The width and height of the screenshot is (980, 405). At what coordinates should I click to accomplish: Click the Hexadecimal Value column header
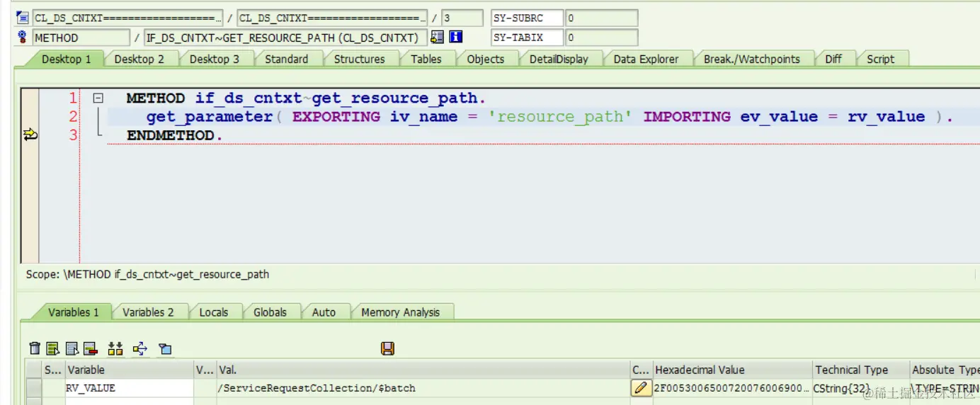pos(732,370)
